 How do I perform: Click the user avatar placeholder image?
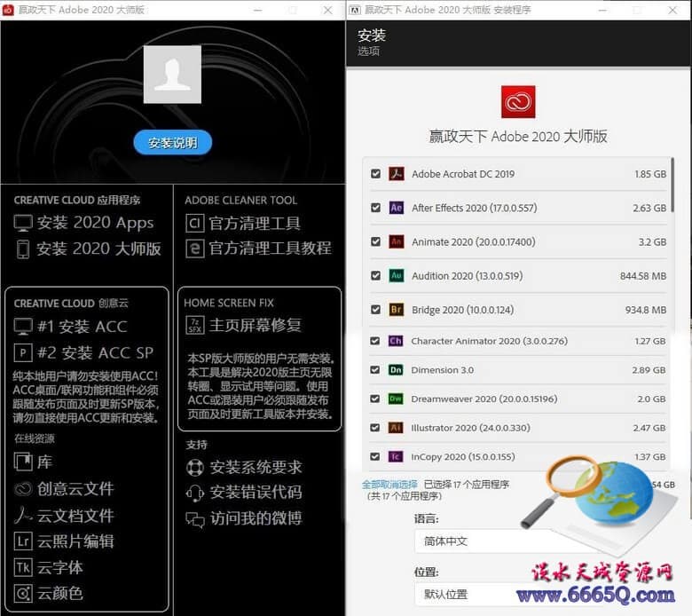tap(173, 75)
